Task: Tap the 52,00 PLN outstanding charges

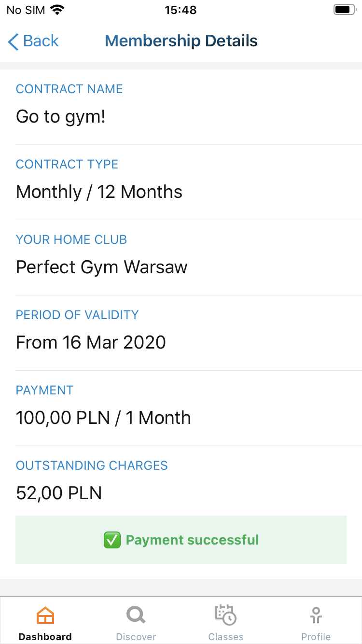Action: tap(59, 493)
